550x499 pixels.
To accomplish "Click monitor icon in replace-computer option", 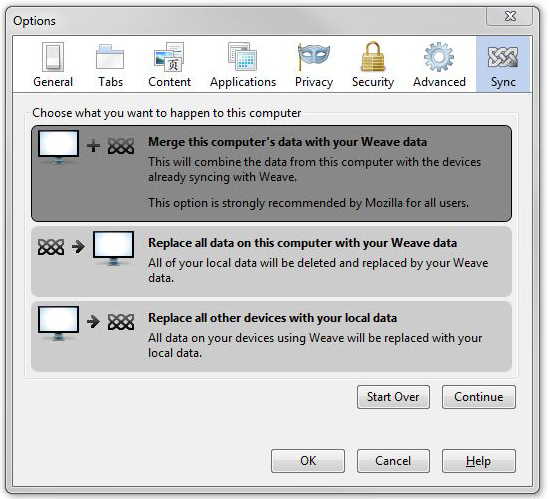I will 113,248.
